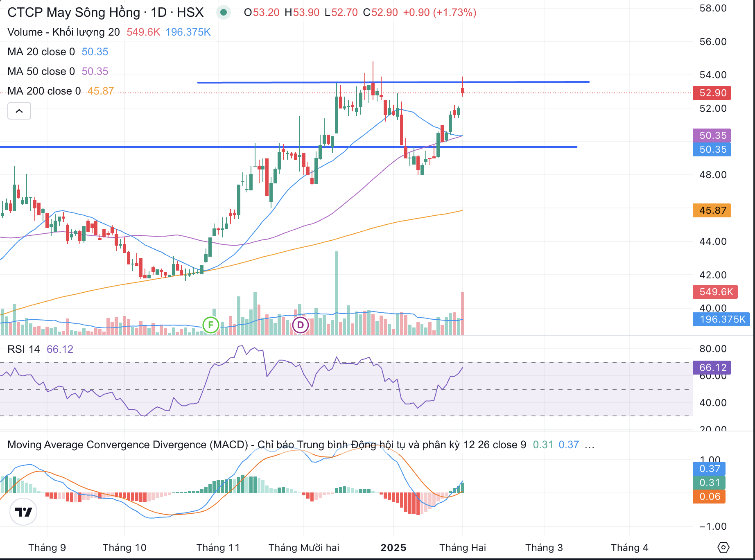Click the 45.87 value in MA 200 legend
This screenshot has width=755, height=560.
(x=101, y=91)
